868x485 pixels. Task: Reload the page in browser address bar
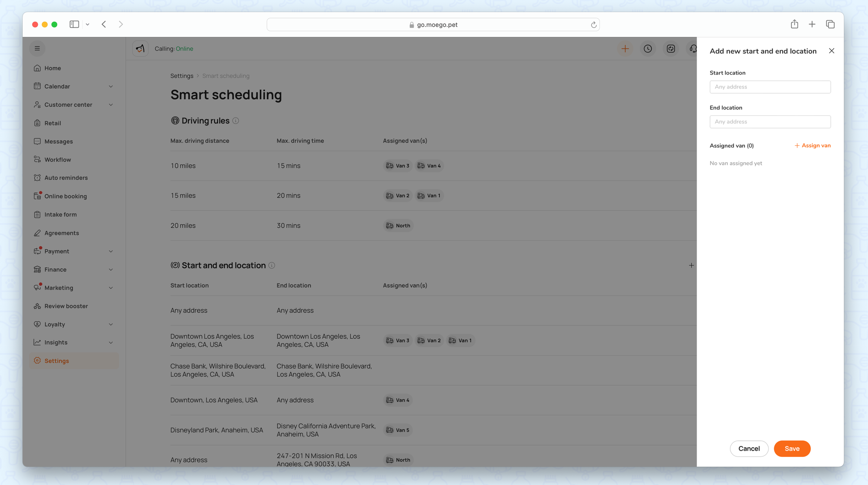[x=593, y=25]
